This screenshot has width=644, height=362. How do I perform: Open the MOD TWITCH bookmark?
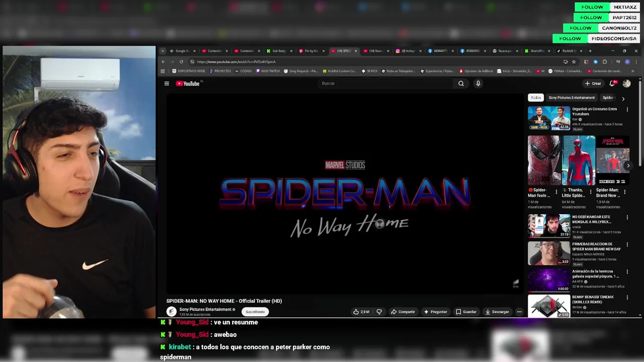click(268, 71)
